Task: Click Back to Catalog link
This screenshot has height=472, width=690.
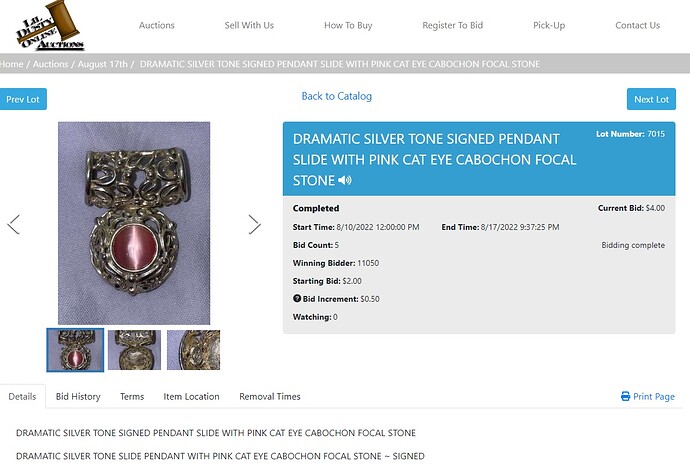Action: pos(337,96)
